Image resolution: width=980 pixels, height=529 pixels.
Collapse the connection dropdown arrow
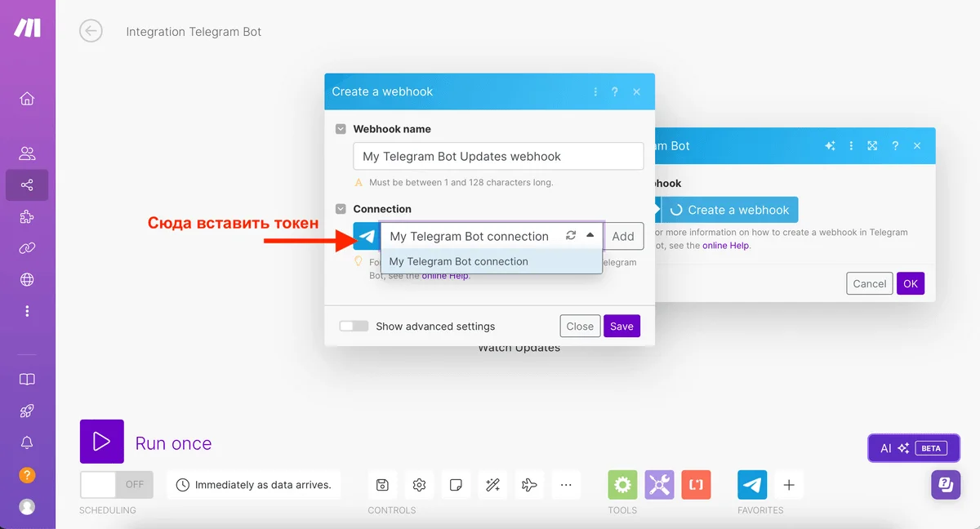click(590, 236)
